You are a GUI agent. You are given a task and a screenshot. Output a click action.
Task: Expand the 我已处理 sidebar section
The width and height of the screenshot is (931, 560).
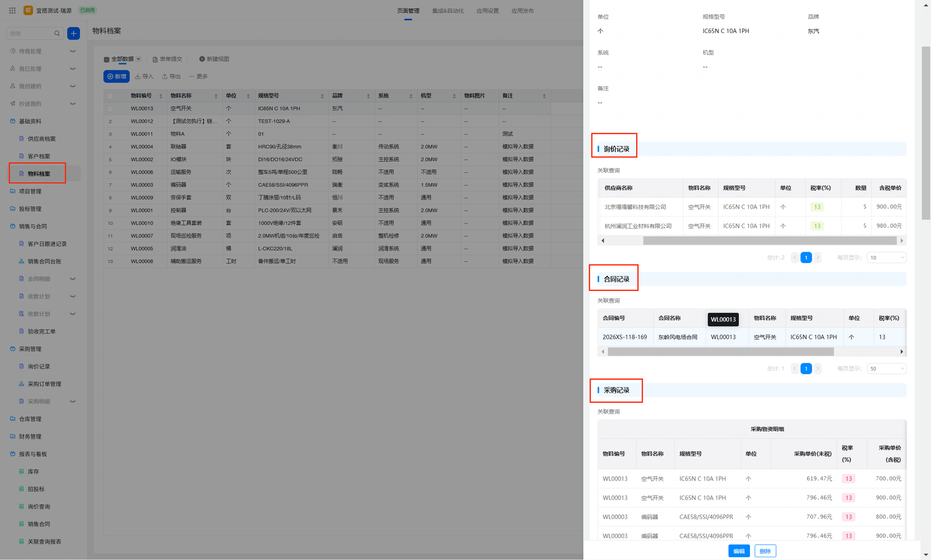tap(73, 68)
